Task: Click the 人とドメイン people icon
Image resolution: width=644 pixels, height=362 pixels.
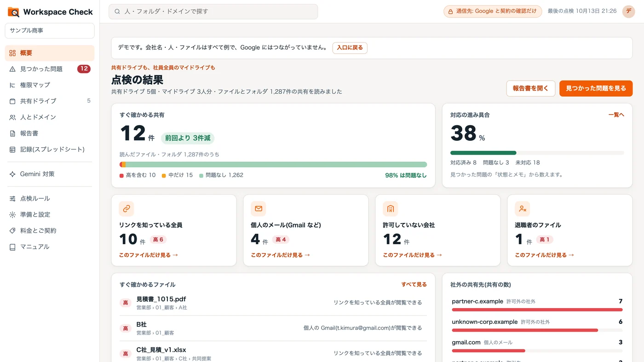Action: 12,117
